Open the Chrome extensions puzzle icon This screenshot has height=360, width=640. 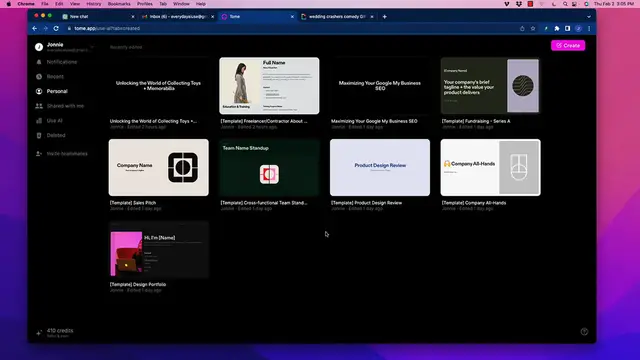point(557,29)
